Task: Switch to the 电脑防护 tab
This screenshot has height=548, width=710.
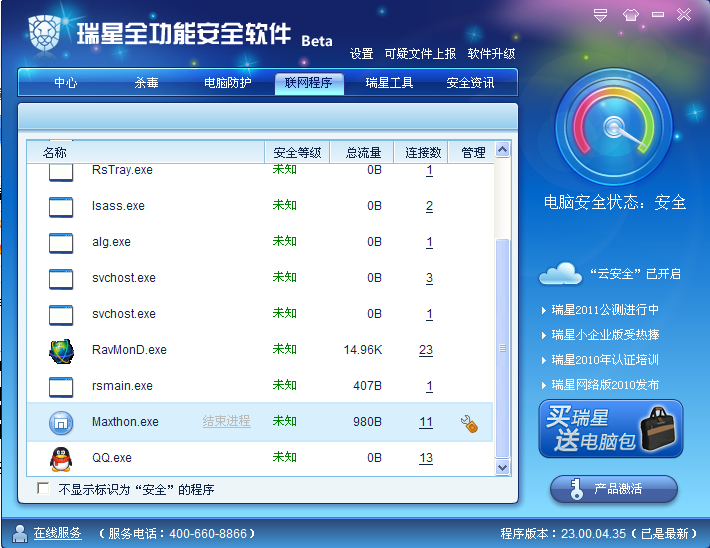Action: click(x=227, y=83)
